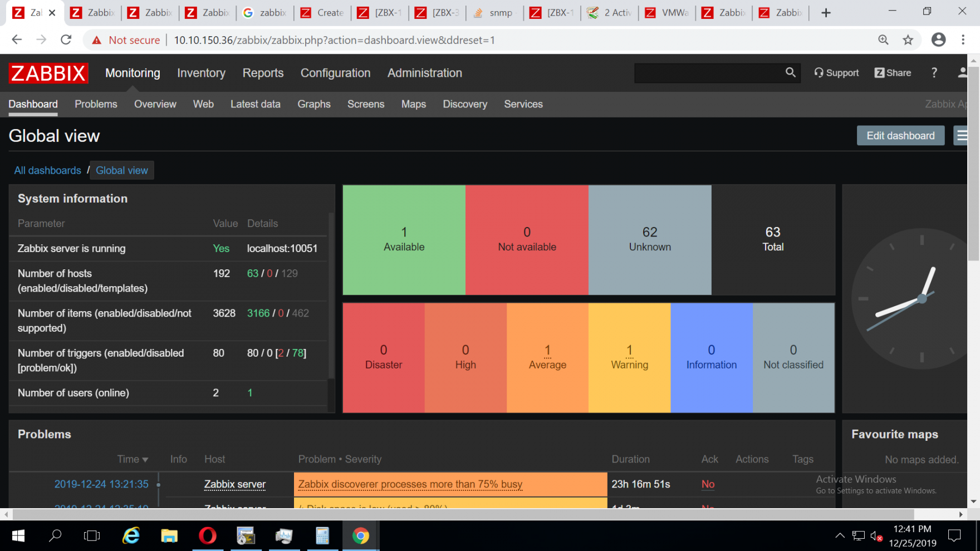Switch to the Google zabbix browser tab
The image size is (980, 551).
264,13
